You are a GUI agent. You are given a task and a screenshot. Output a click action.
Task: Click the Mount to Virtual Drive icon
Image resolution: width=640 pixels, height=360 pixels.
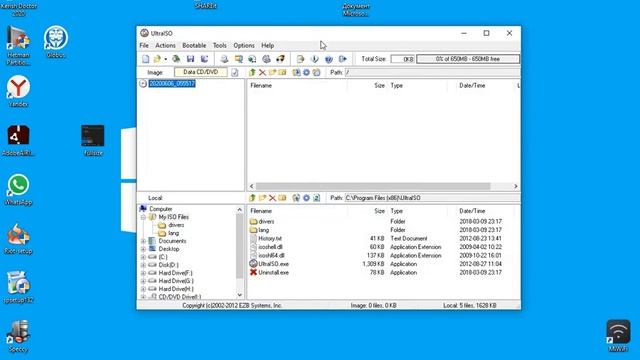pyautogui.click(x=266, y=59)
